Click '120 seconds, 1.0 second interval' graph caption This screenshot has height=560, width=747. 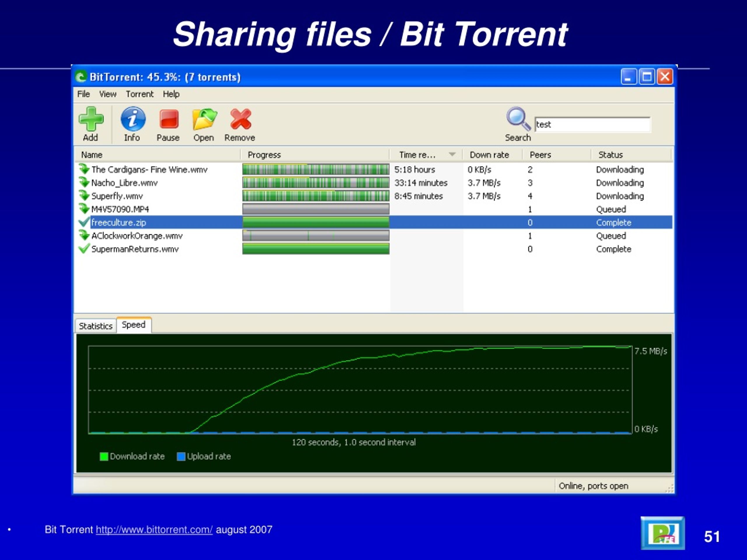tap(354, 442)
